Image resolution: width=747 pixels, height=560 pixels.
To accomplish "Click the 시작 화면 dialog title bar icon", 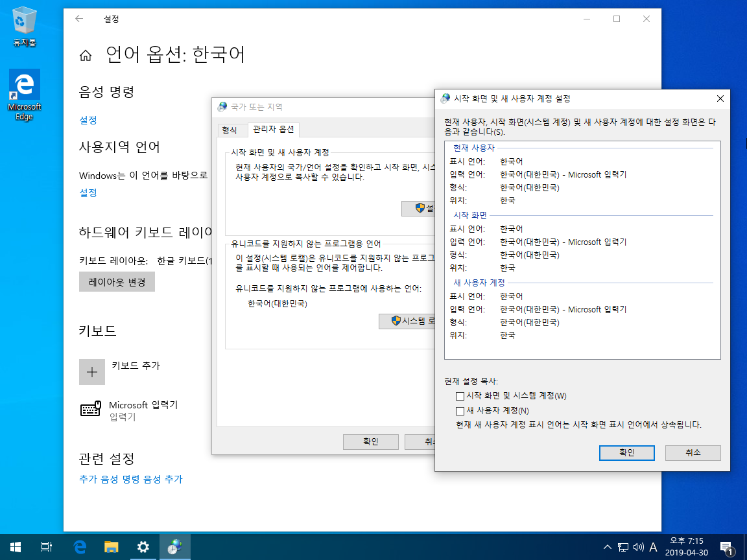I will click(x=445, y=99).
